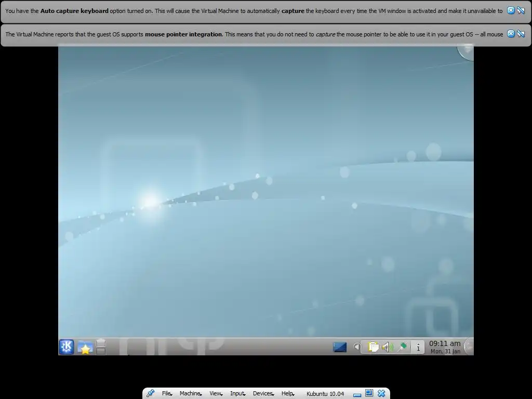Open the Help menu in mini toolbar
Image resolution: width=532 pixels, height=399 pixels.
tap(287, 393)
